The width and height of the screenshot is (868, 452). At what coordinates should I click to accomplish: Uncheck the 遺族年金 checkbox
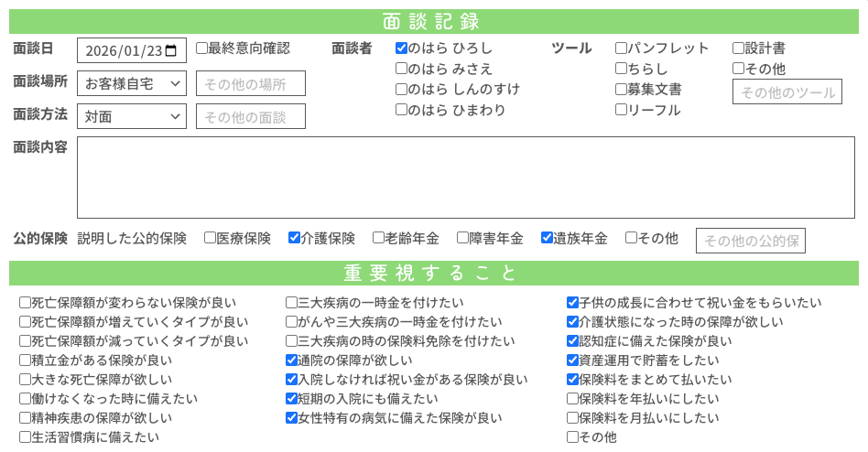pos(547,238)
